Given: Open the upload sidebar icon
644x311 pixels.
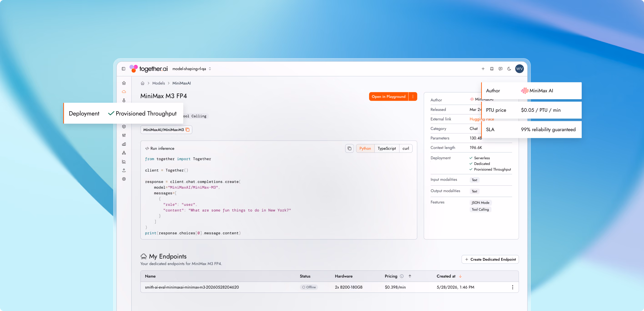Looking at the screenshot, I should coord(124,170).
